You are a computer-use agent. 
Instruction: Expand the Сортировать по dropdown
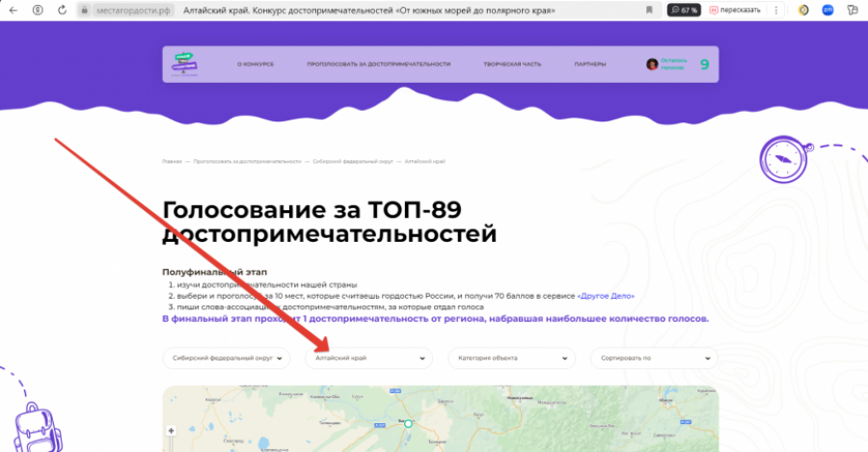[654, 358]
